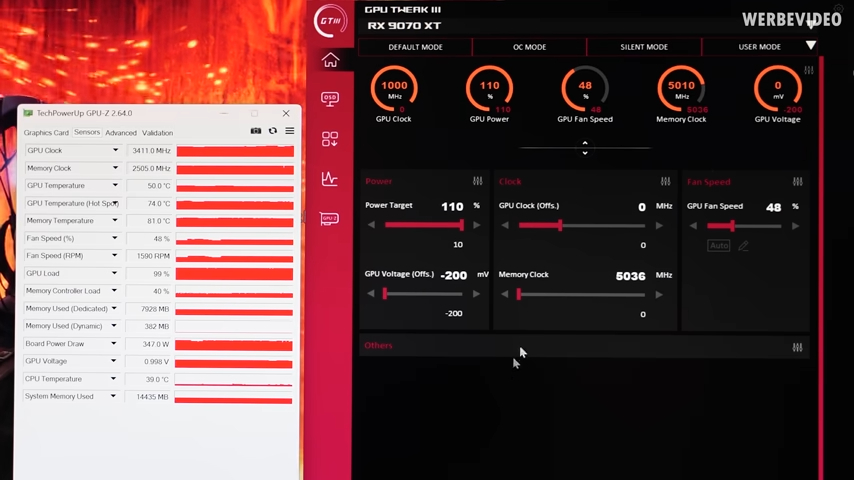Launch GPU-Z from the sidebar icon
Screen dimensions: 854x480
[329, 218]
